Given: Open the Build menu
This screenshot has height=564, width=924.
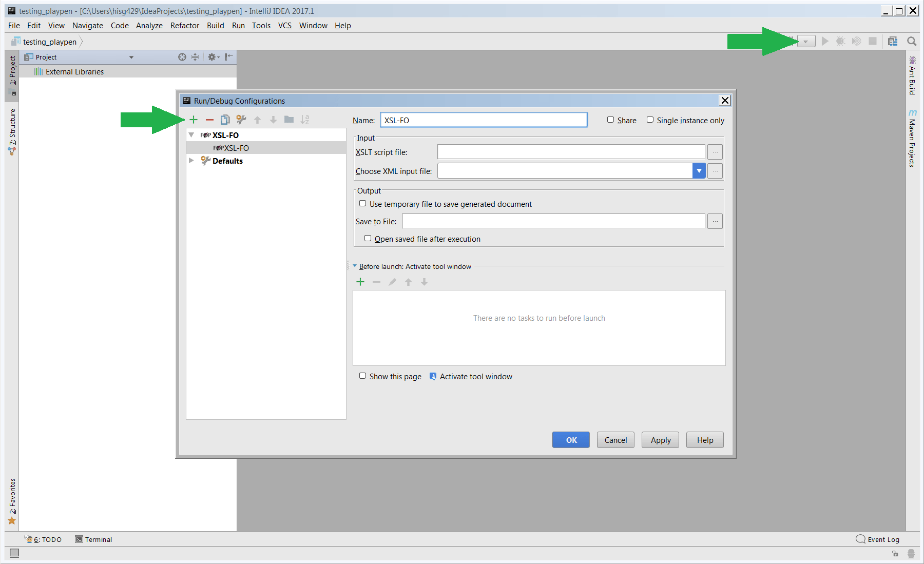Looking at the screenshot, I should coord(216,26).
